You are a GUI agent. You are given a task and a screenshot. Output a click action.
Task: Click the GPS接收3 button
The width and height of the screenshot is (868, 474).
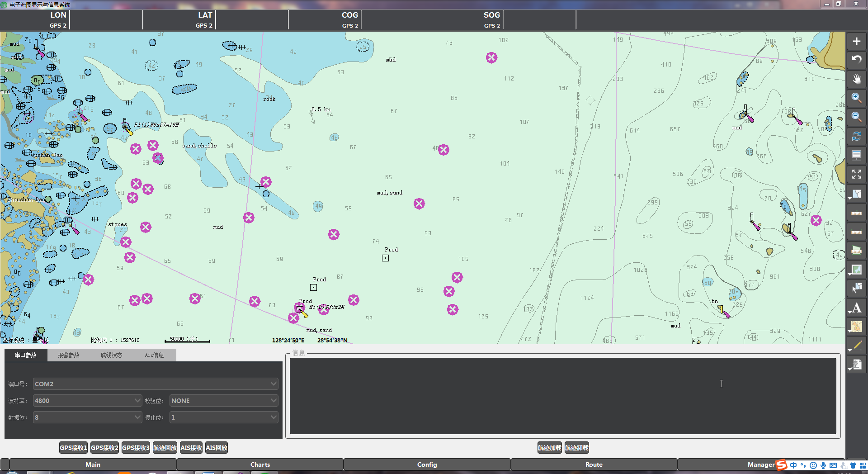click(136, 448)
